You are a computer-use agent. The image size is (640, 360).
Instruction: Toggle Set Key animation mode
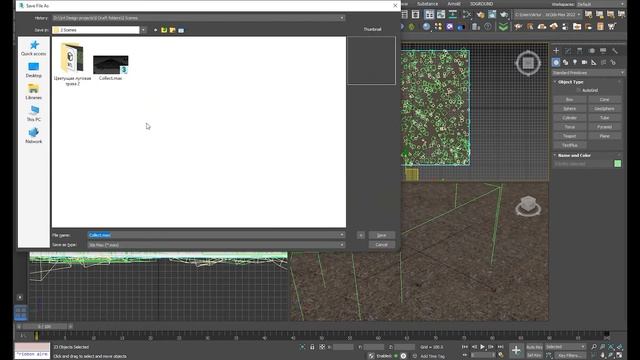tap(534, 356)
